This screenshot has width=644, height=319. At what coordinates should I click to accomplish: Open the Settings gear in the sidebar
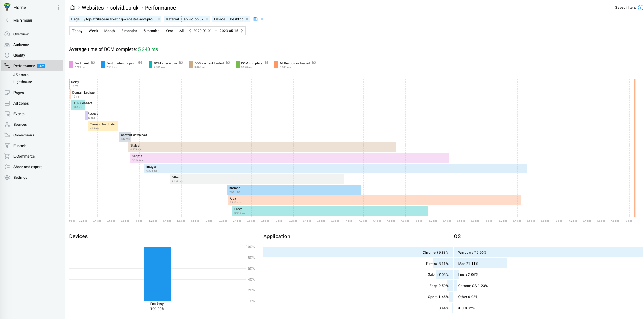click(7, 177)
